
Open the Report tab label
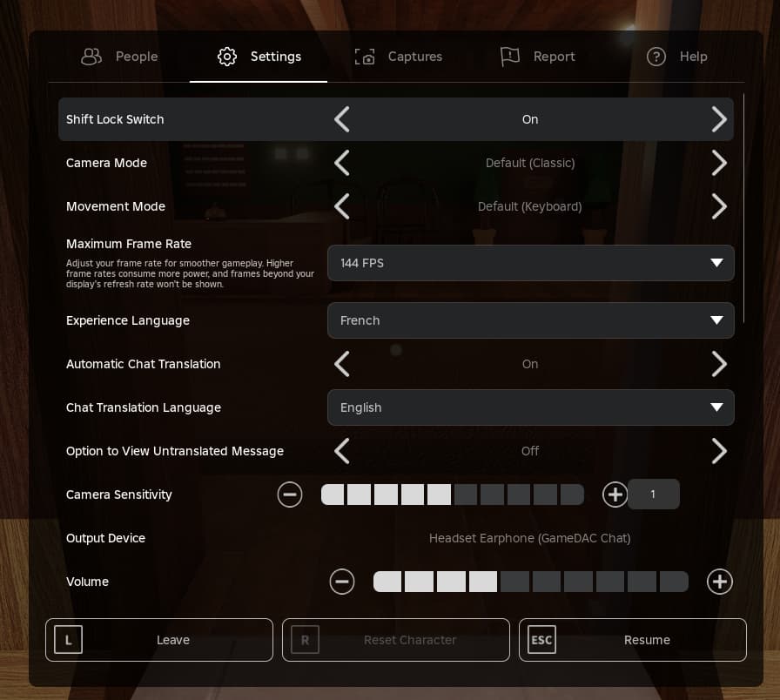[x=555, y=57]
